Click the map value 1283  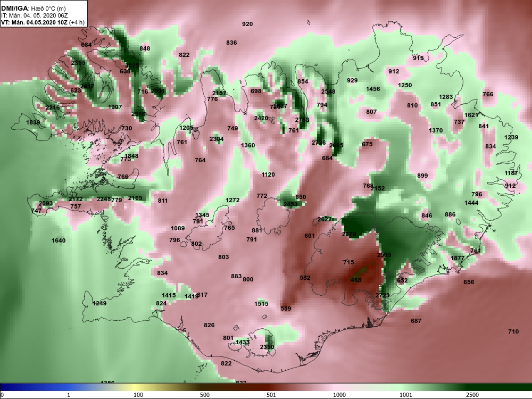pyautogui.click(x=446, y=97)
